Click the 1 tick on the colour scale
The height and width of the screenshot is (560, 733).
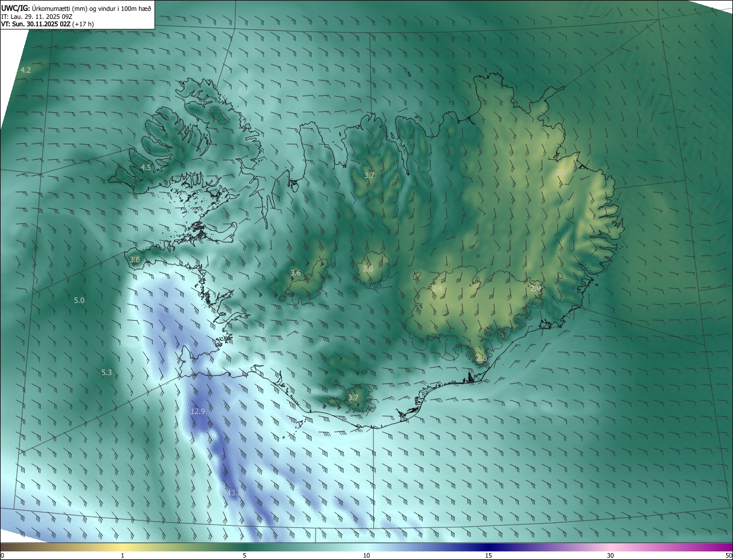[x=123, y=555]
